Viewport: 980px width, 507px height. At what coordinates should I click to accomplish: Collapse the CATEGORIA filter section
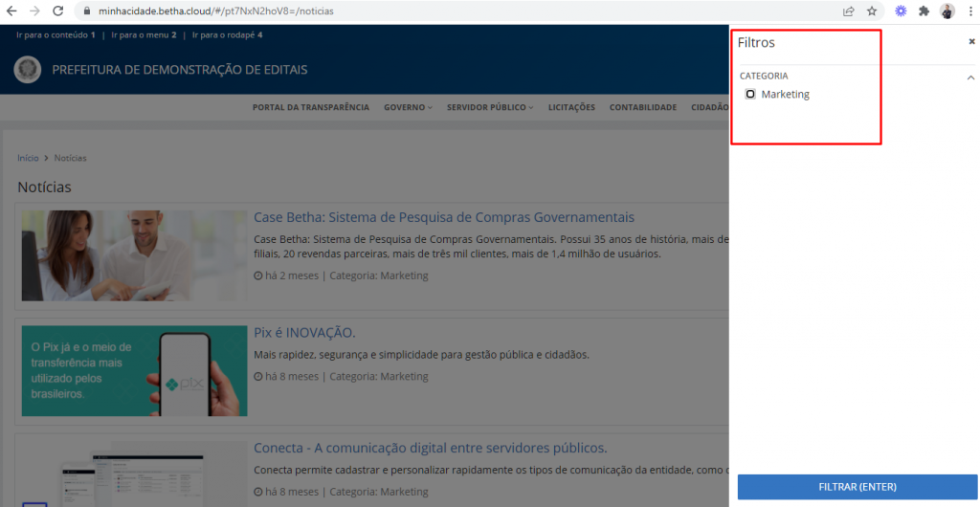click(x=970, y=77)
